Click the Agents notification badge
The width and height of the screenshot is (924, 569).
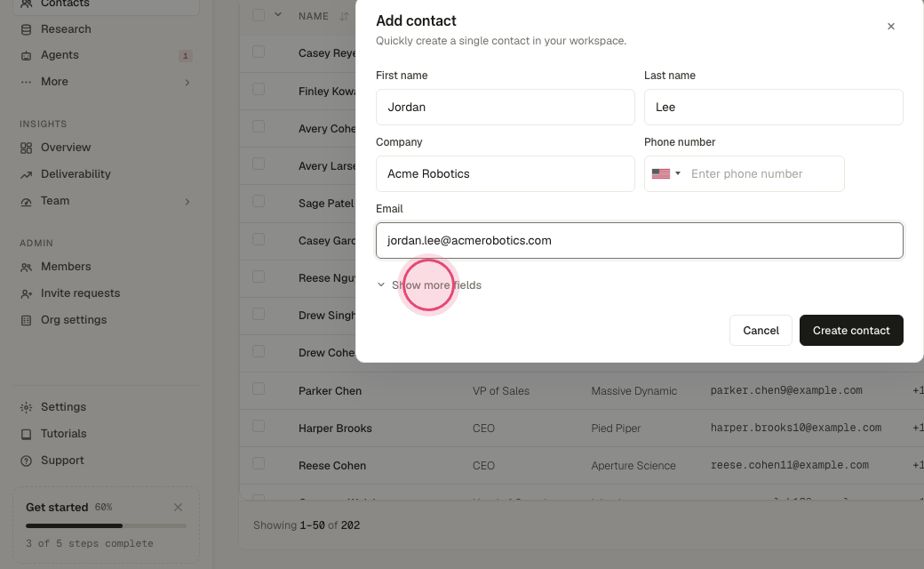point(185,55)
